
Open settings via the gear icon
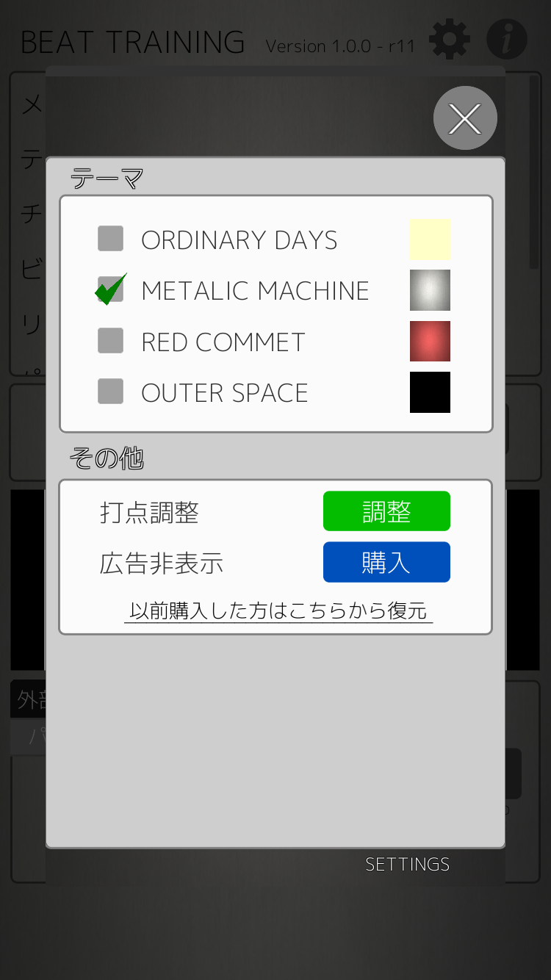pos(449,40)
